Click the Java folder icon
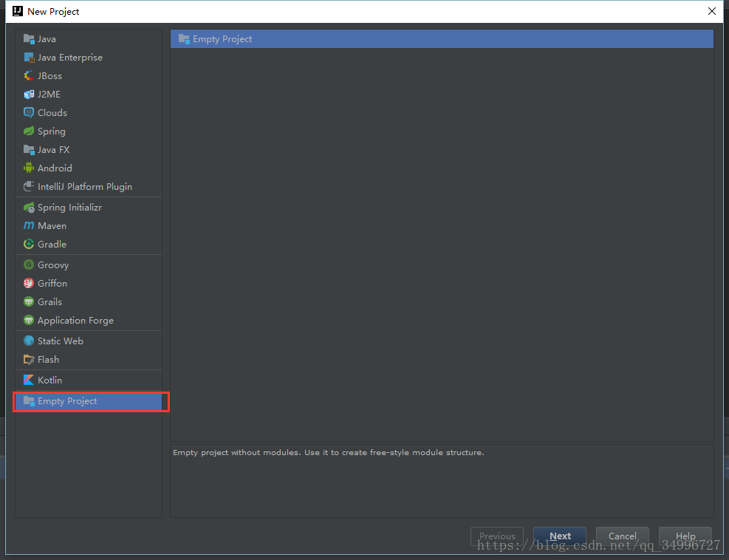 [29, 39]
